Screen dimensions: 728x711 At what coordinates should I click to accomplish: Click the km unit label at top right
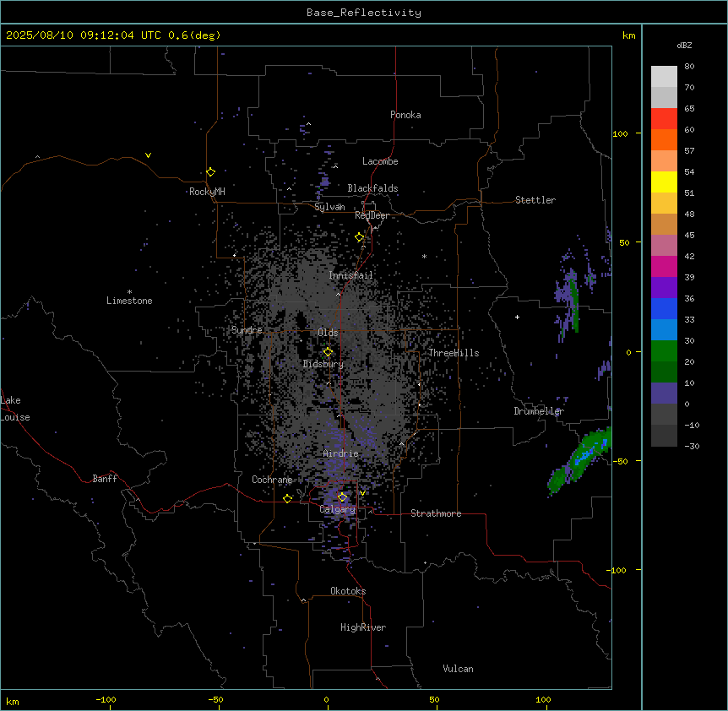point(628,35)
